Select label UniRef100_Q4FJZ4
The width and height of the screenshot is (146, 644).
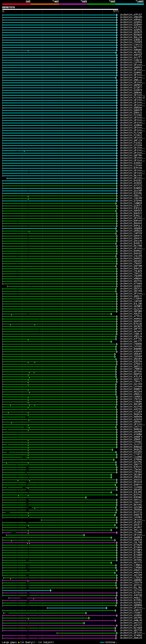click(x=131, y=140)
